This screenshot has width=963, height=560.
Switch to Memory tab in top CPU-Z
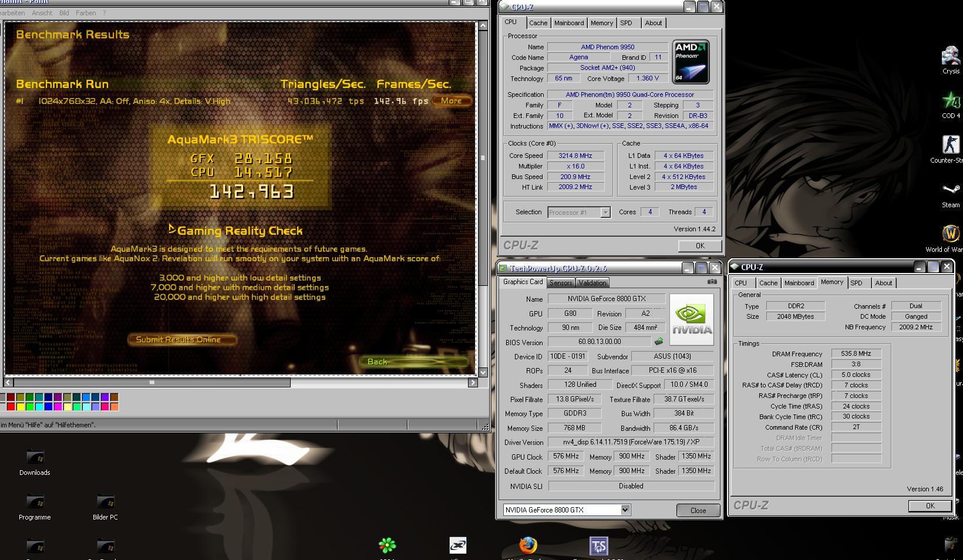point(602,23)
